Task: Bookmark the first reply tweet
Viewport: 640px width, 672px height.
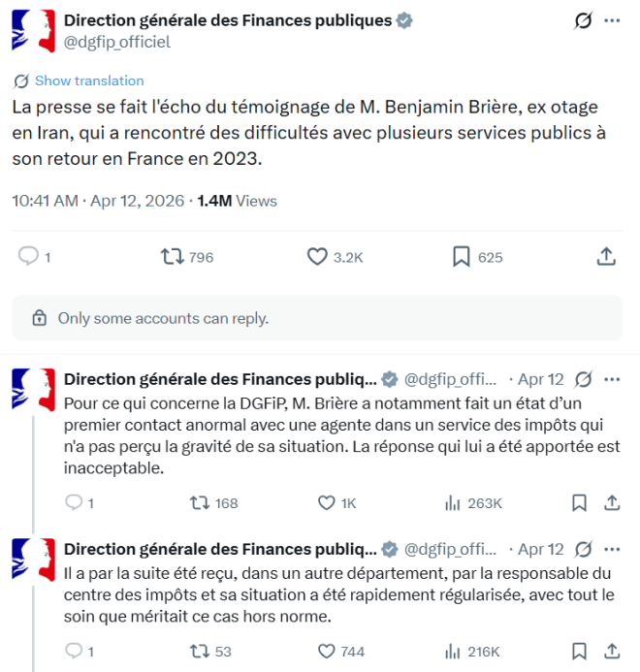Action: [579, 503]
